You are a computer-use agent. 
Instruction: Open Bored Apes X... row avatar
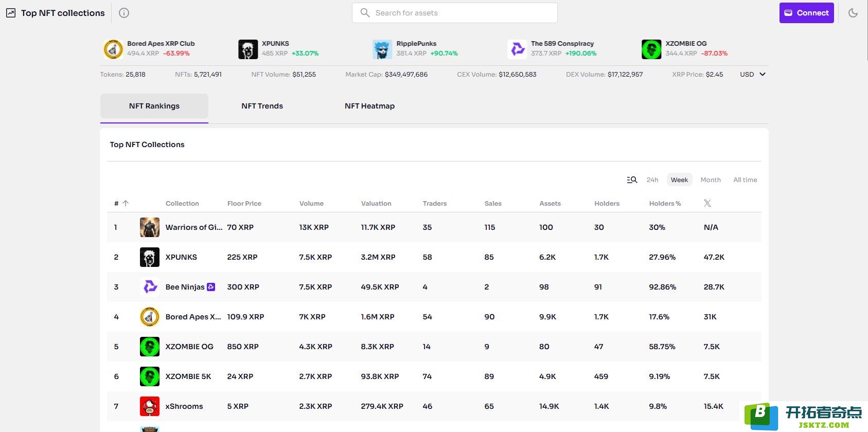(150, 317)
